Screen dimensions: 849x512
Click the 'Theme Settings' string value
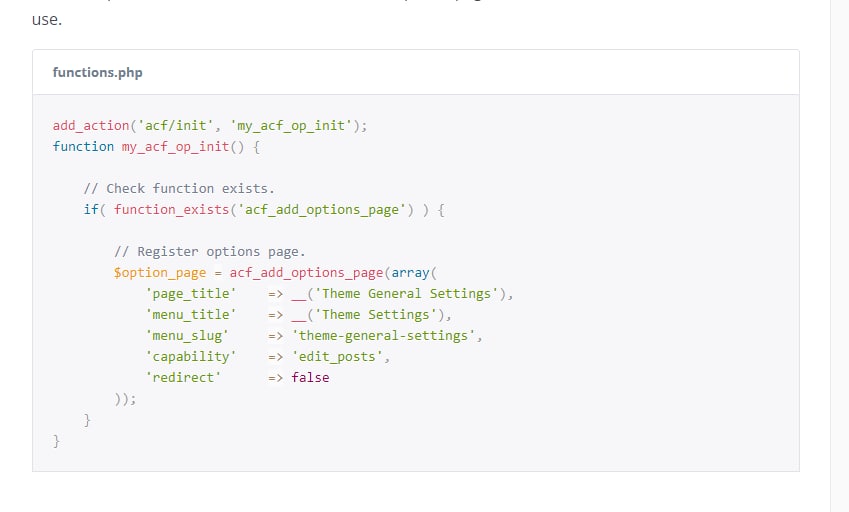coord(375,315)
